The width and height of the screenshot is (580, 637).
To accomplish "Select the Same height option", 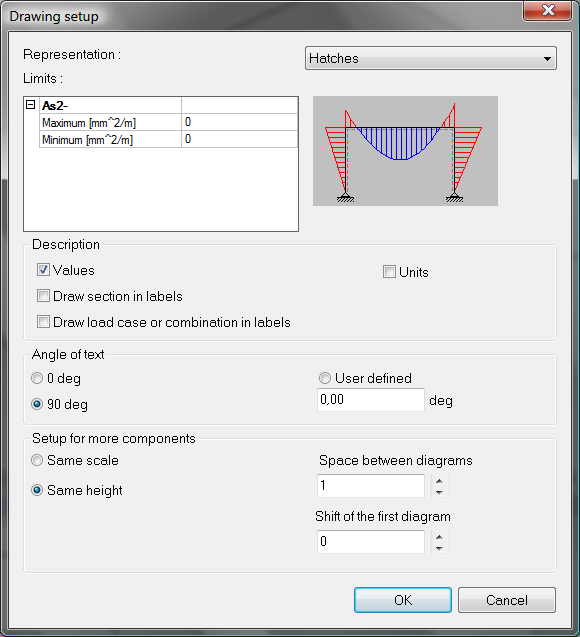I will [x=37, y=490].
